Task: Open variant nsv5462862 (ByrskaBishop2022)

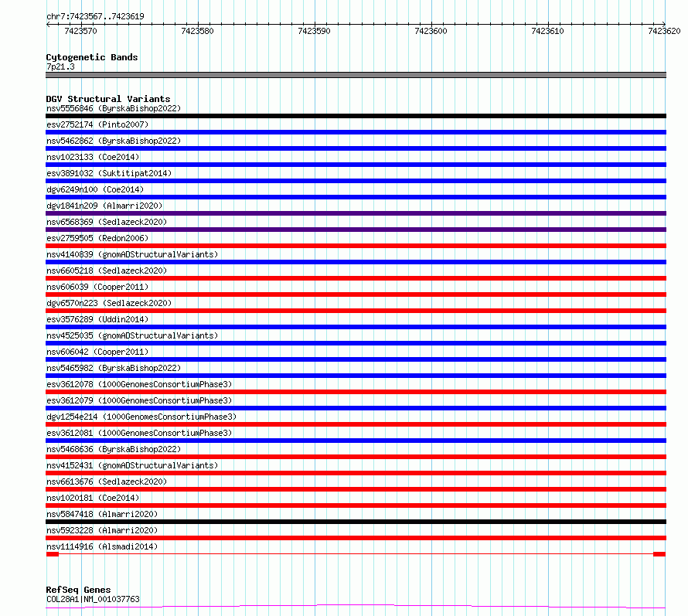Action: click(114, 141)
